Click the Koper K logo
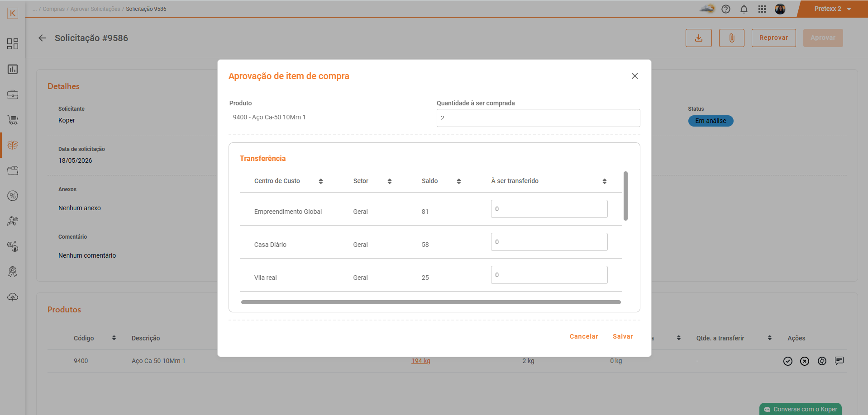The height and width of the screenshot is (415, 868). point(13,13)
